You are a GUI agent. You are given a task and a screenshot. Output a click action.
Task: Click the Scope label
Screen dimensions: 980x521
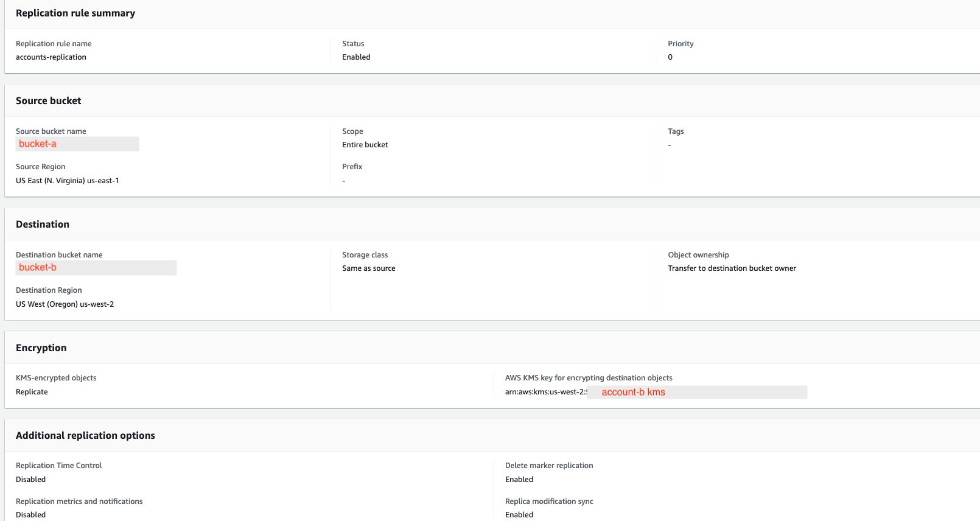tap(352, 131)
